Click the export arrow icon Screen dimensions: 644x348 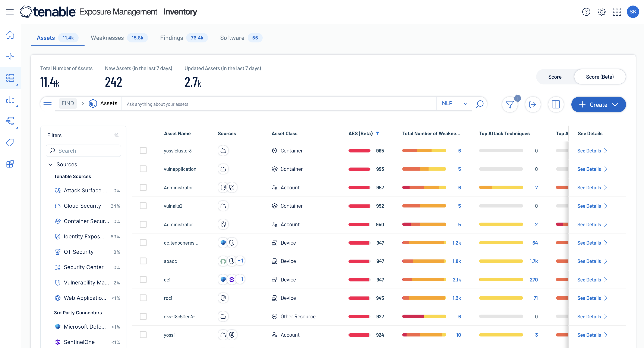coord(533,104)
